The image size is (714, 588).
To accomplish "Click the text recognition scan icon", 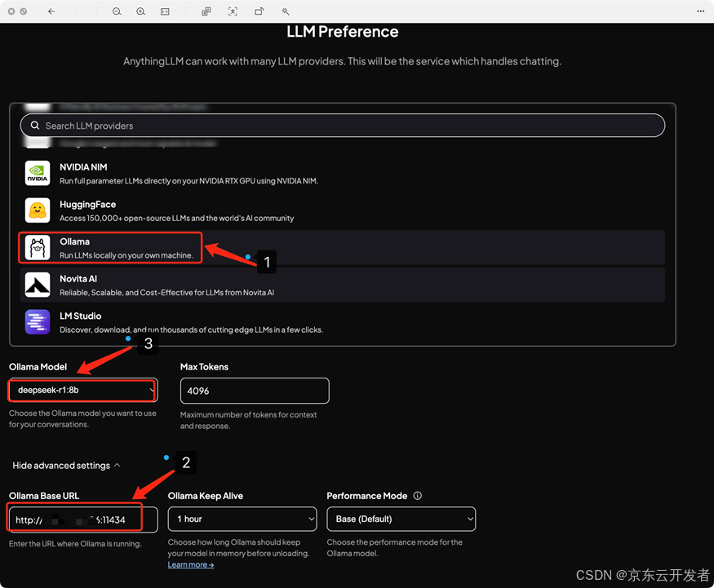I will click(x=233, y=11).
